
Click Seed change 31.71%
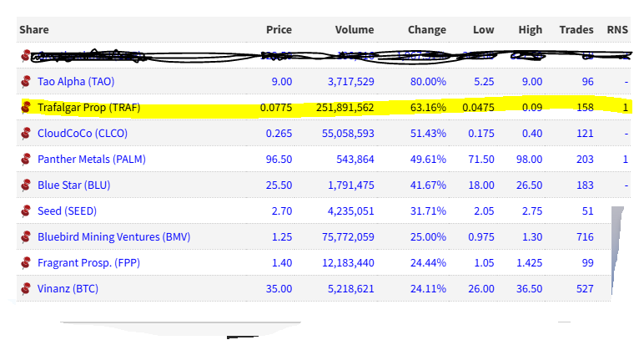coord(428,211)
